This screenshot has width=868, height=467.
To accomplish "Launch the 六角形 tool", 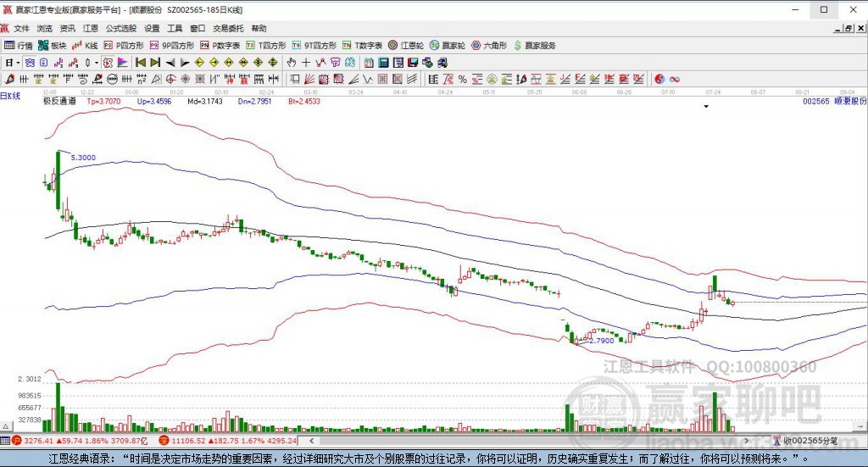I will (x=489, y=46).
